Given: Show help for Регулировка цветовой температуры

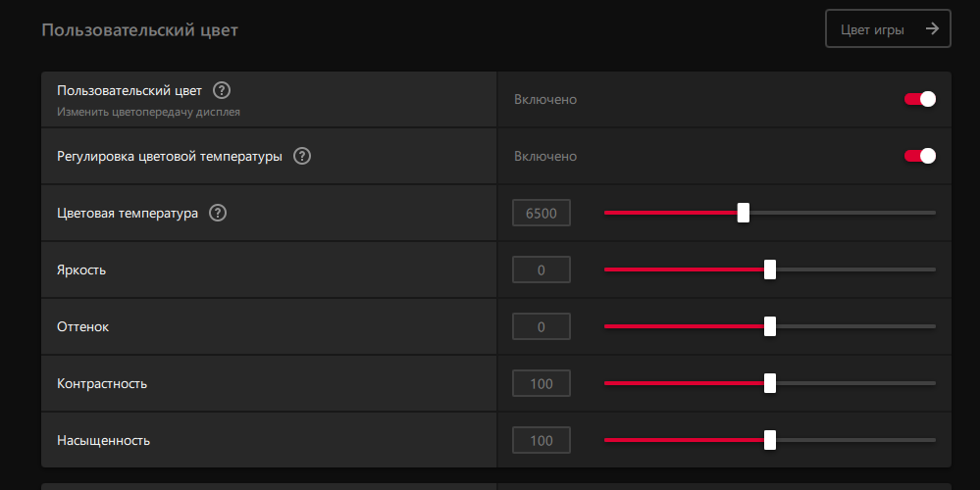Looking at the screenshot, I should [x=302, y=156].
